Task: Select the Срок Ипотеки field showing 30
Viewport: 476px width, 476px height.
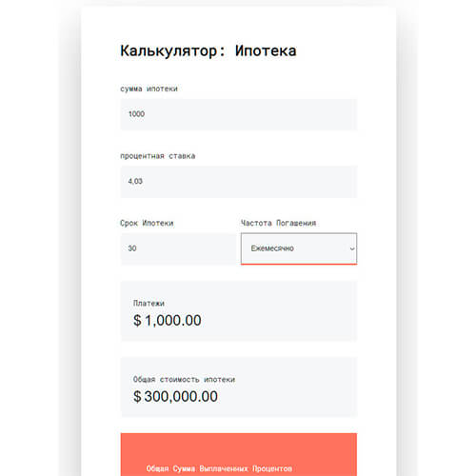Action: click(x=179, y=248)
